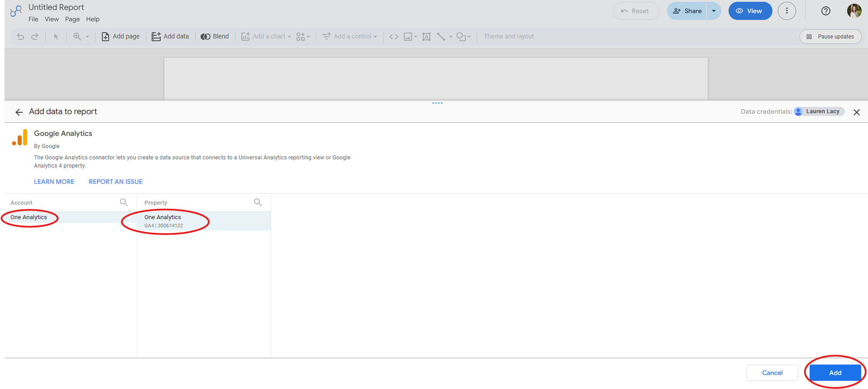
Task: Open zoom level dropdown arrow
Action: click(87, 37)
